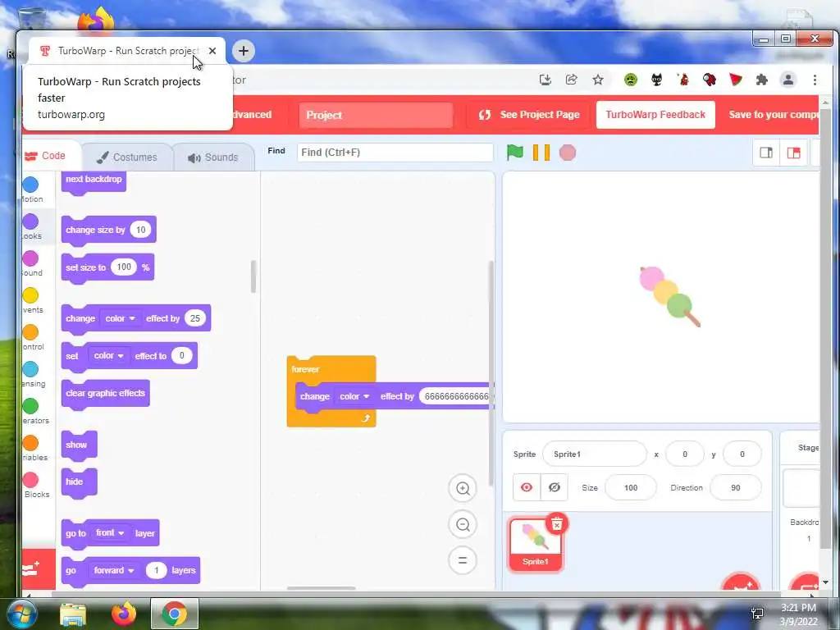Click the sprite y position field
840x630 pixels.
(742, 454)
